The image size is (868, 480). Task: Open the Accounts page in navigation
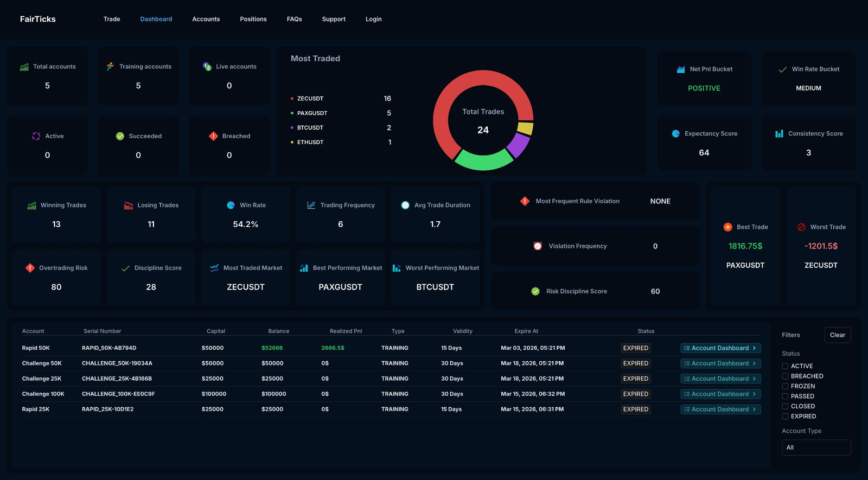(x=206, y=19)
